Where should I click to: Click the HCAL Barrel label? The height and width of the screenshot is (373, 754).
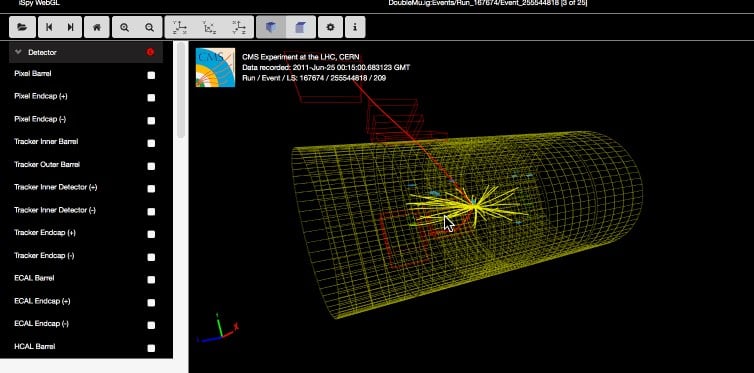pos(35,346)
